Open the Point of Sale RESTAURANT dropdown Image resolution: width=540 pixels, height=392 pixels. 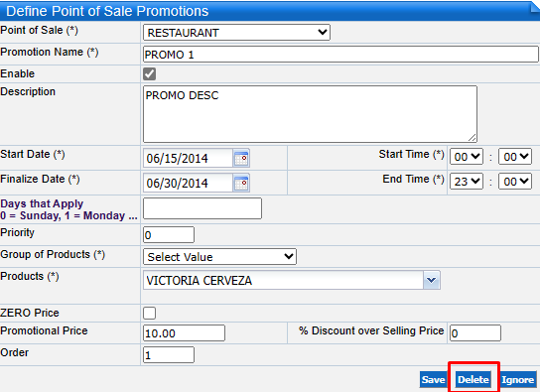point(236,33)
